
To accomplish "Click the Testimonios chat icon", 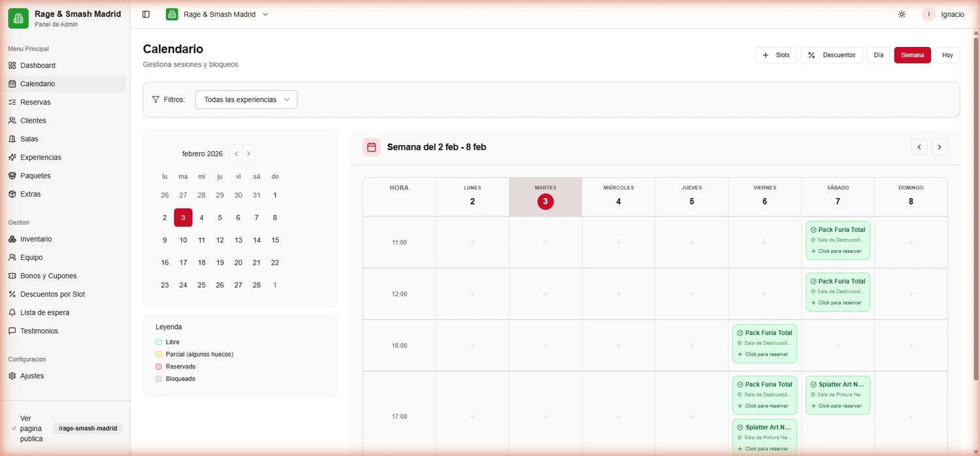I will pos(12,331).
